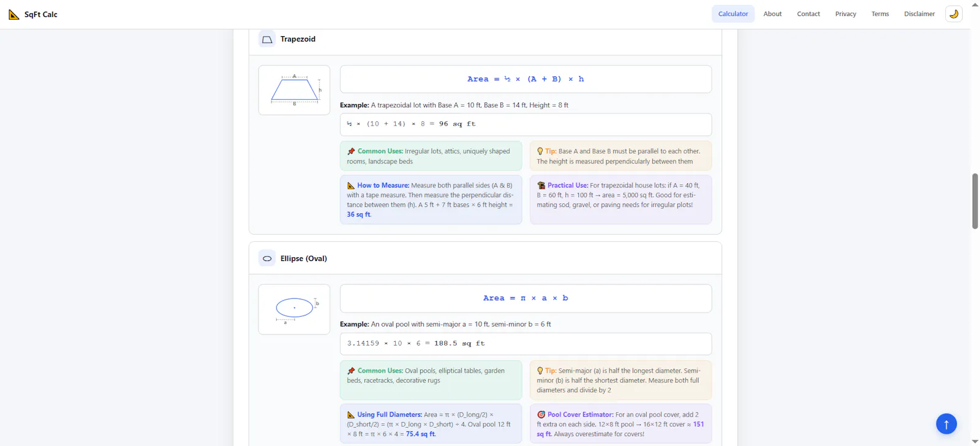Click the How to Measure label
The width and height of the screenshot is (980, 446).
click(383, 186)
